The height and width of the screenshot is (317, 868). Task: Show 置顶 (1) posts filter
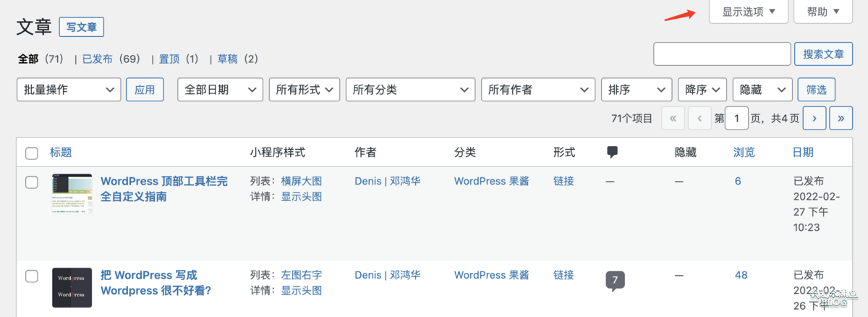(x=179, y=59)
